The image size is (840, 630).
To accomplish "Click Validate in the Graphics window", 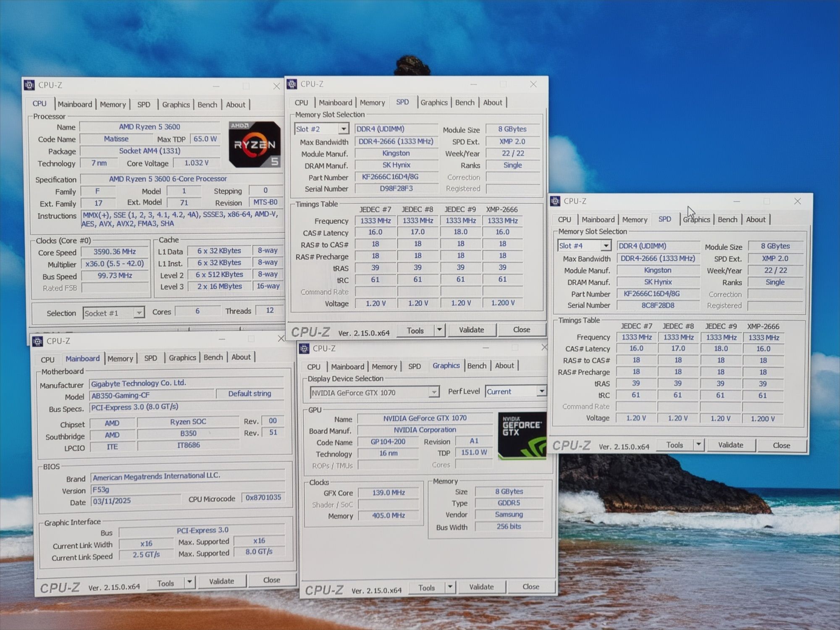I will click(481, 587).
